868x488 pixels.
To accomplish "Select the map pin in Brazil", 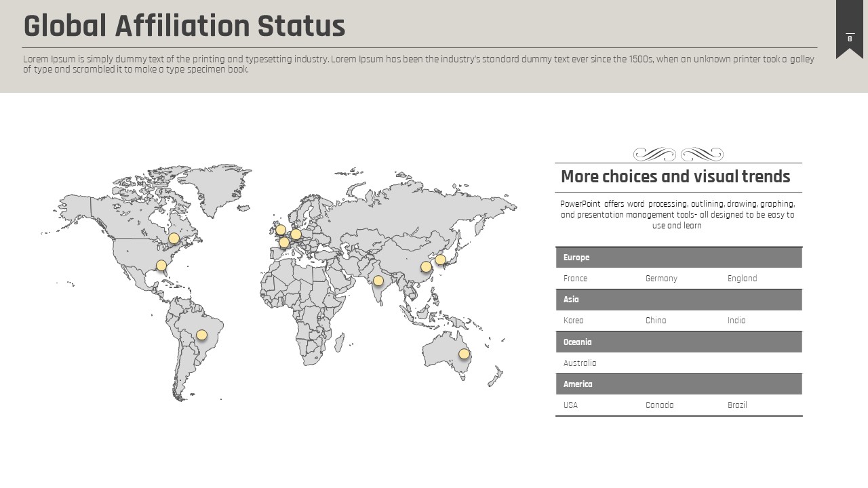I will coord(201,335).
